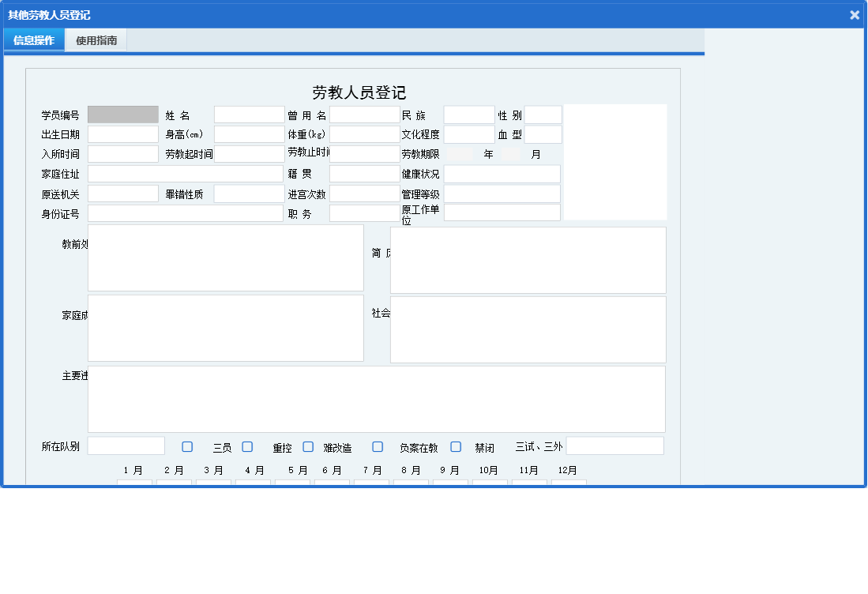The image size is (868, 594).
Task: Switch to the 信息操作 tab
Action: pyautogui.click(x=33, y=39)
